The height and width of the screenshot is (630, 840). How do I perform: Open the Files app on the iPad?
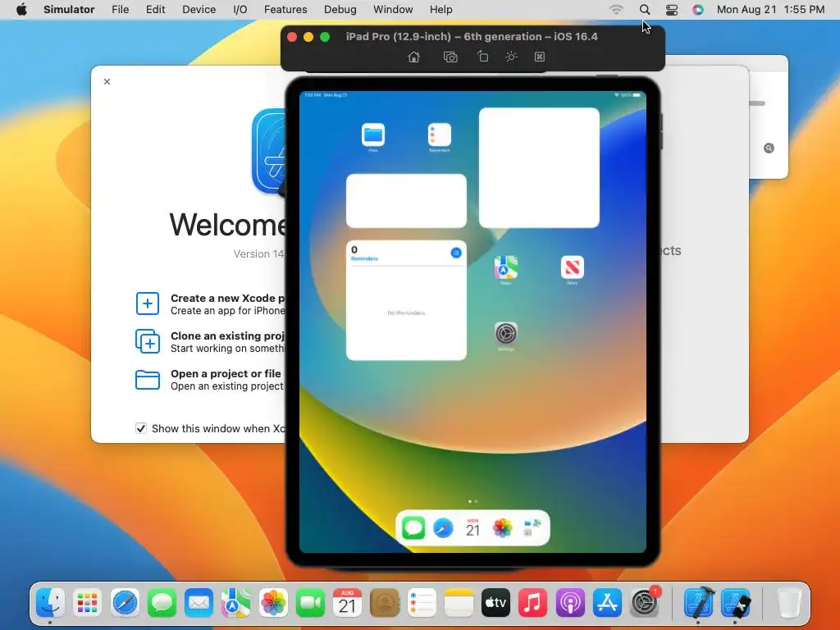pyautogui.click(x=373, y=135)
